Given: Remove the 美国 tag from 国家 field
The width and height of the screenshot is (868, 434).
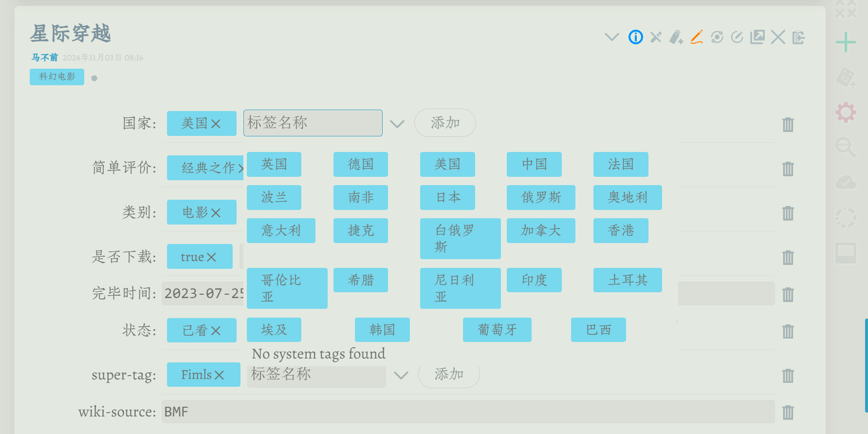Looking at the screenshot, I should (x=216, y=124).
